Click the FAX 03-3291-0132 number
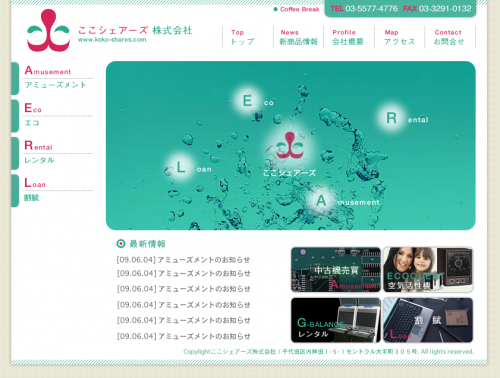500x378 pixels. tap(437, 9)
